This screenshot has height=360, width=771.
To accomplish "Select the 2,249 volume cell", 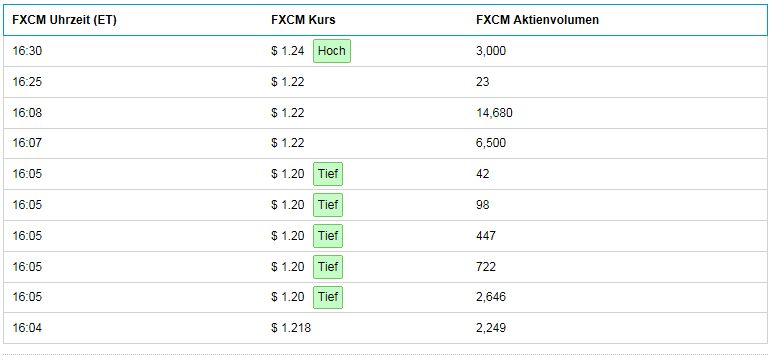I will point(491,328).
